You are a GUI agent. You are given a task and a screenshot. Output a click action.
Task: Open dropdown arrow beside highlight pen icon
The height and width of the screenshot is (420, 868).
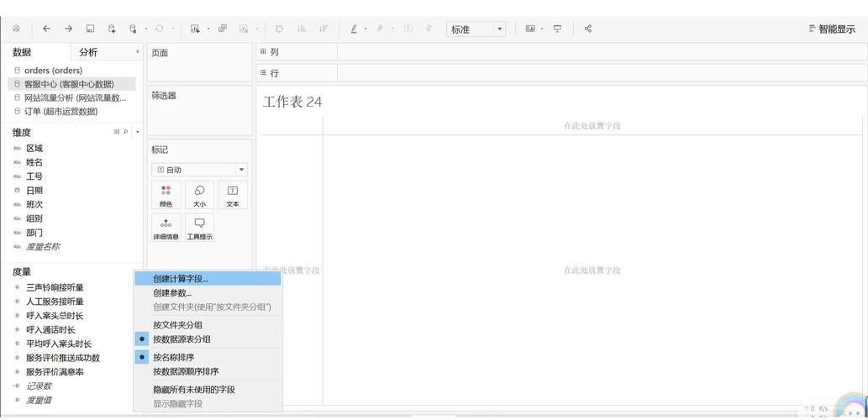(x=366, y=29)
